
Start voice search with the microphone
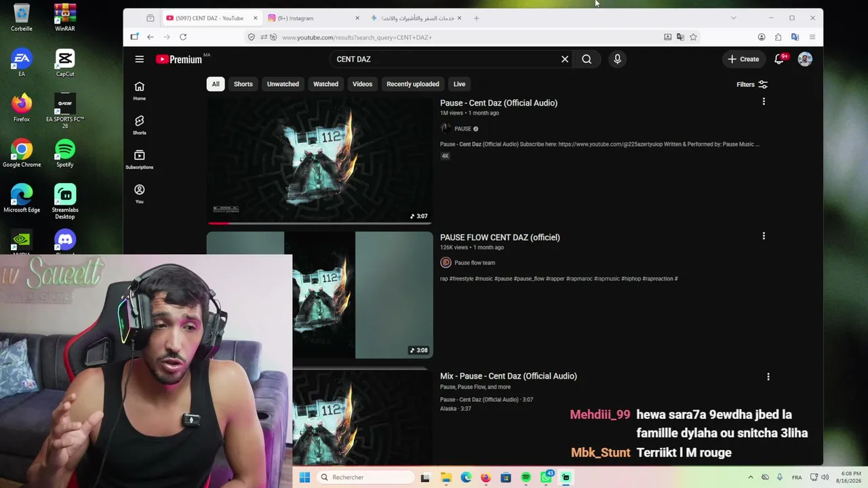[617, 59]
